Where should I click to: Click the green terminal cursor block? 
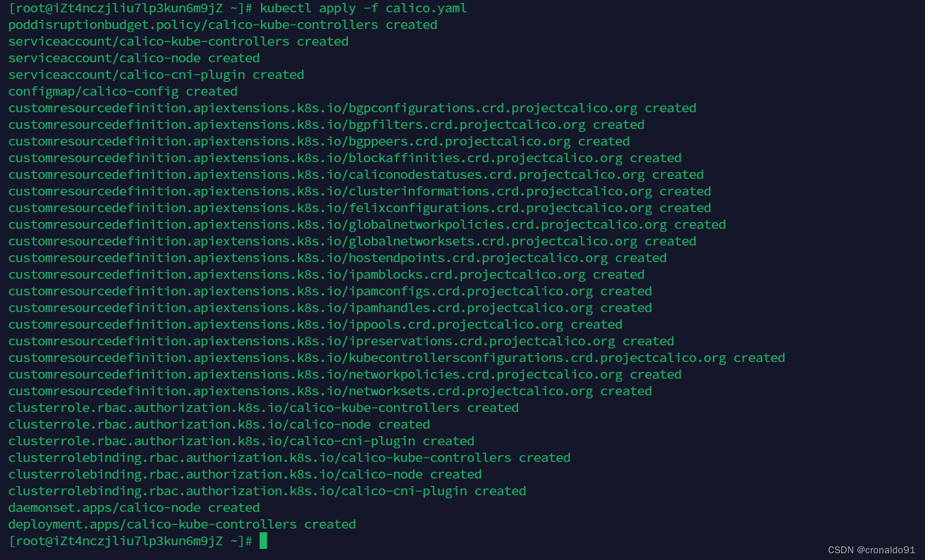263,541
